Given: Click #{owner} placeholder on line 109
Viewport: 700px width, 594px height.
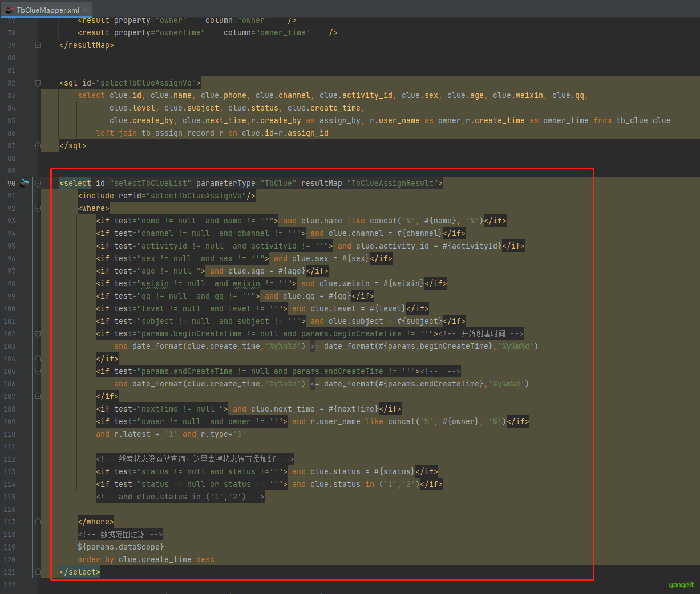Looking at the screenshot, I should (x=461, y=421).
